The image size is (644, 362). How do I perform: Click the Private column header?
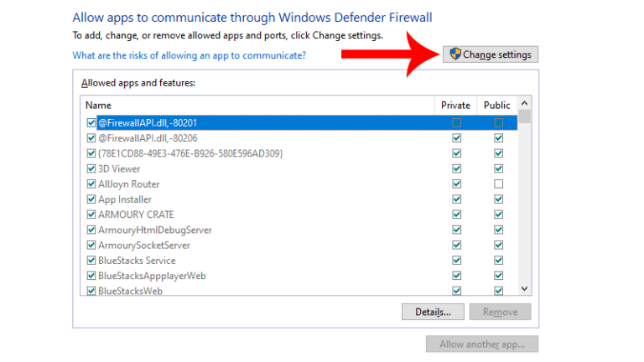pos(455,106)
